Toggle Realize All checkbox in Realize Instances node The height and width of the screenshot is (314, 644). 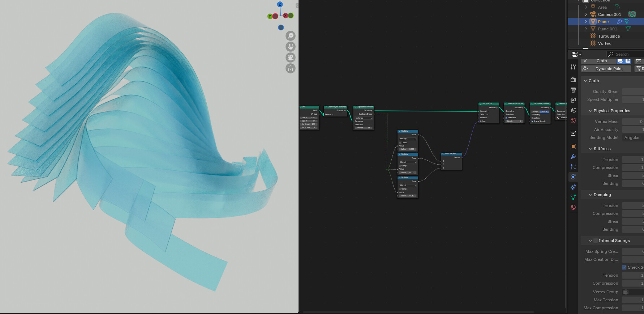tap(506, 118)
